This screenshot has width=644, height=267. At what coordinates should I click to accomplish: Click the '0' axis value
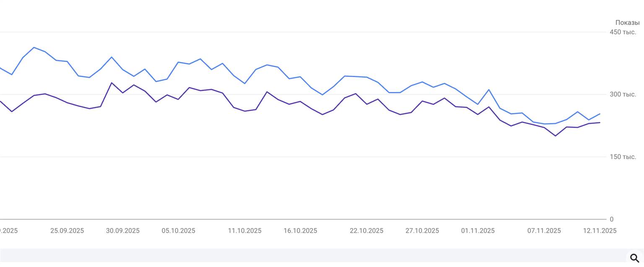pos(612,219)
